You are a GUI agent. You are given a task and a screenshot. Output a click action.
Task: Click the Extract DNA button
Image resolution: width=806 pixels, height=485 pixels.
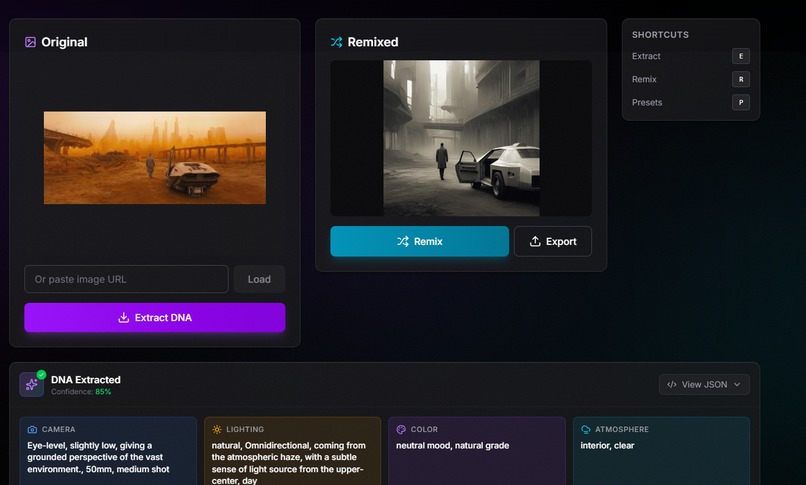(155, 318)
